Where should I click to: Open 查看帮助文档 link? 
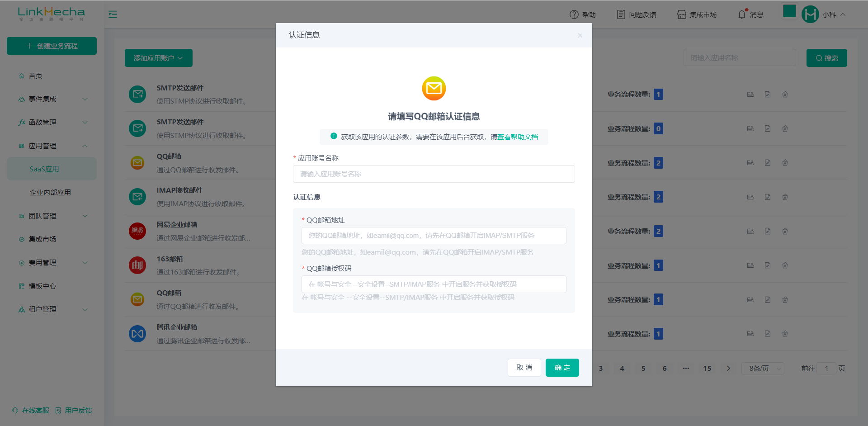coord(518,137)
